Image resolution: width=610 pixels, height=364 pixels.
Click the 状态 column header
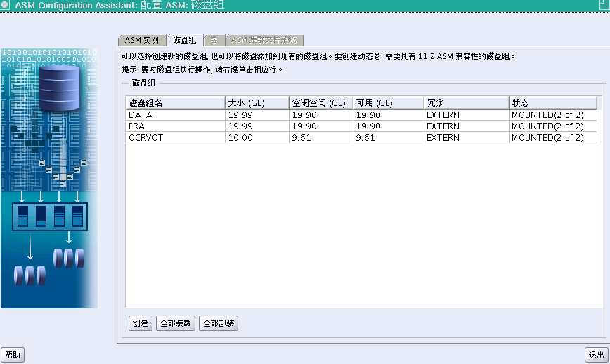pyautogui.click(x=553, y=103)
